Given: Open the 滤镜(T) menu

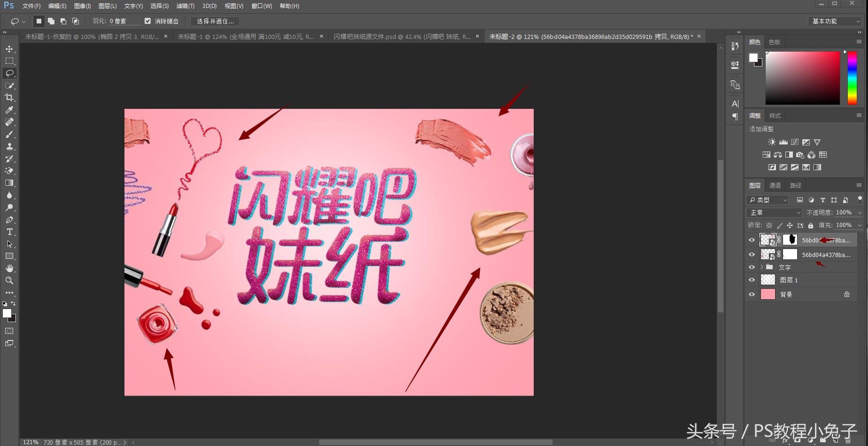Looking at the screenshot, I should click(185, 6).
